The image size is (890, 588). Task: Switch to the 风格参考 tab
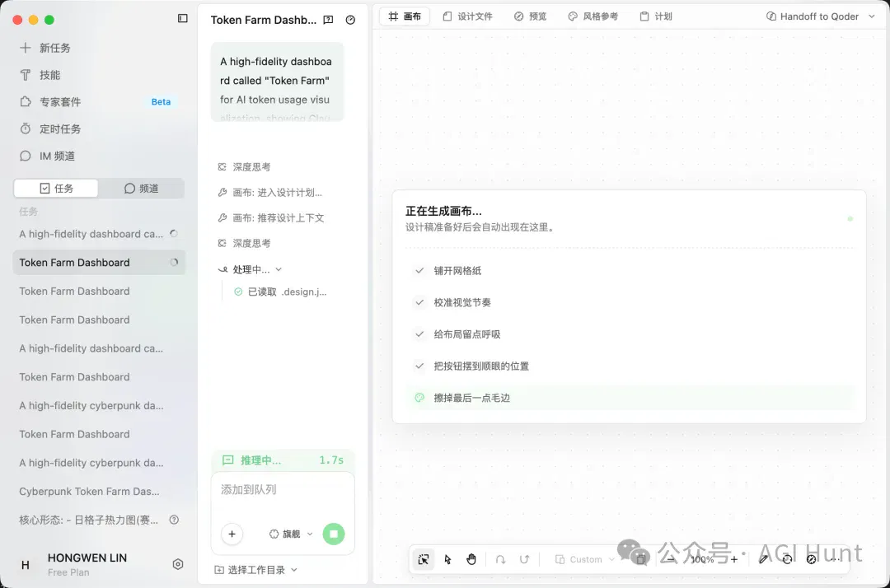pyautogui.click(x=593, y=16)
